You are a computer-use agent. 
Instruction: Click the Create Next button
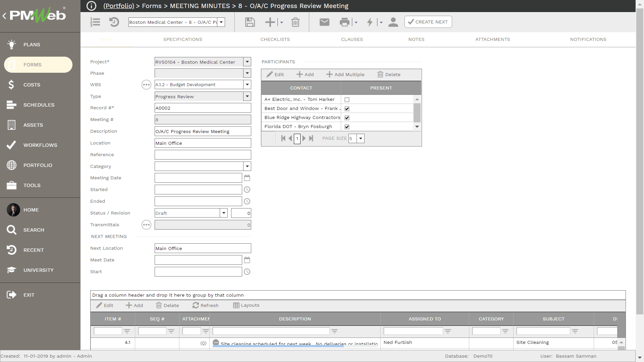click(428, 22)
